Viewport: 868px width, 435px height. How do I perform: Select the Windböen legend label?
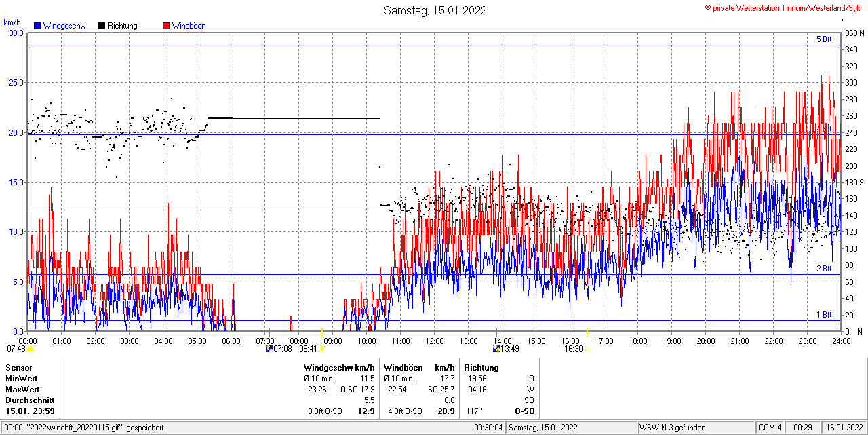(189, 26)
